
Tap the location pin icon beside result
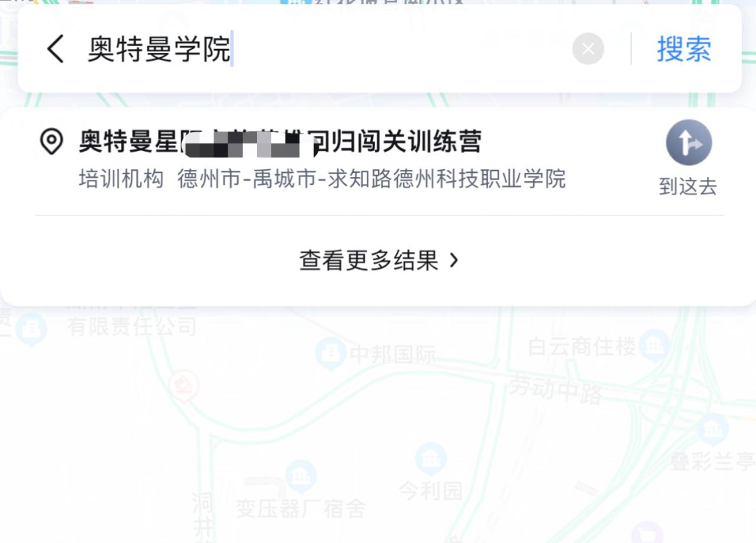pyautogui.click(x=52, y=141)
